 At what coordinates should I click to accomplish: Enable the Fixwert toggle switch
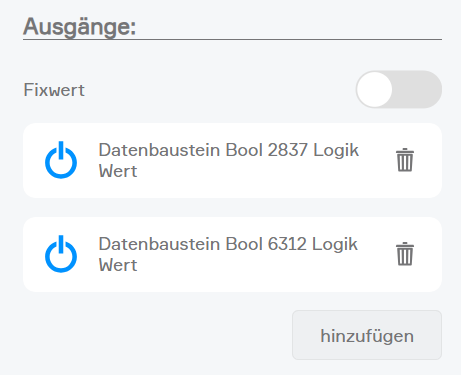399,89
